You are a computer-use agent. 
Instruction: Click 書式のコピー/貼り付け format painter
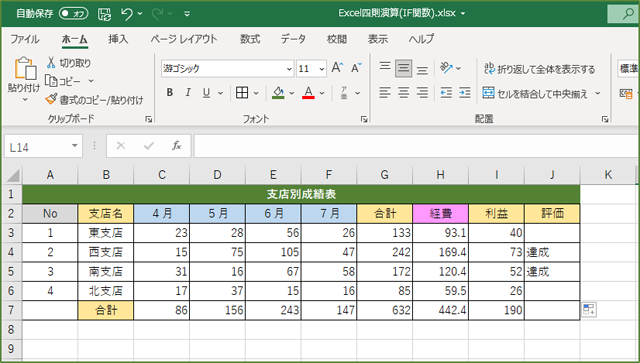coord(95,100)
